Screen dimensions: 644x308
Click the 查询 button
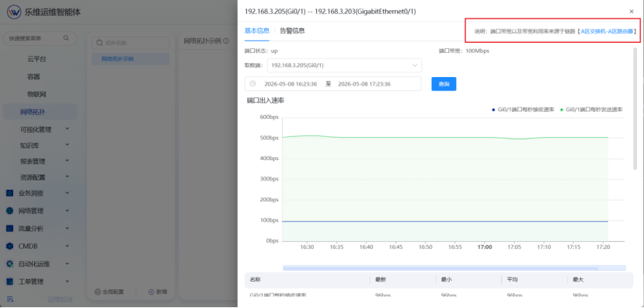(444, 84)
